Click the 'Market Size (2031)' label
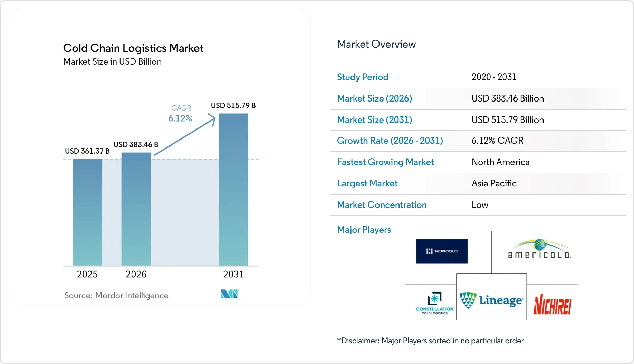 tap(375, 120)
